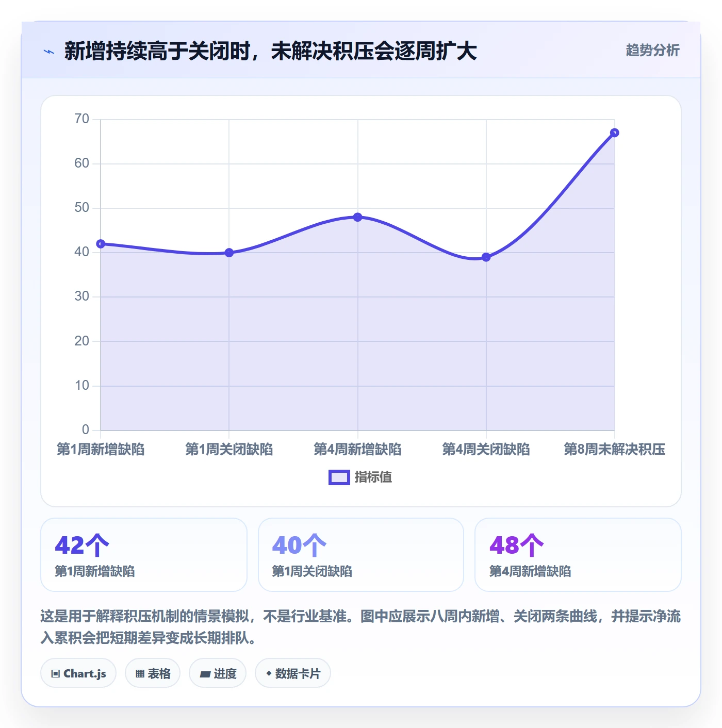722x728 pixels.
Task: Click the data point for 第1周新增缺陷
Action: [101, 244]
